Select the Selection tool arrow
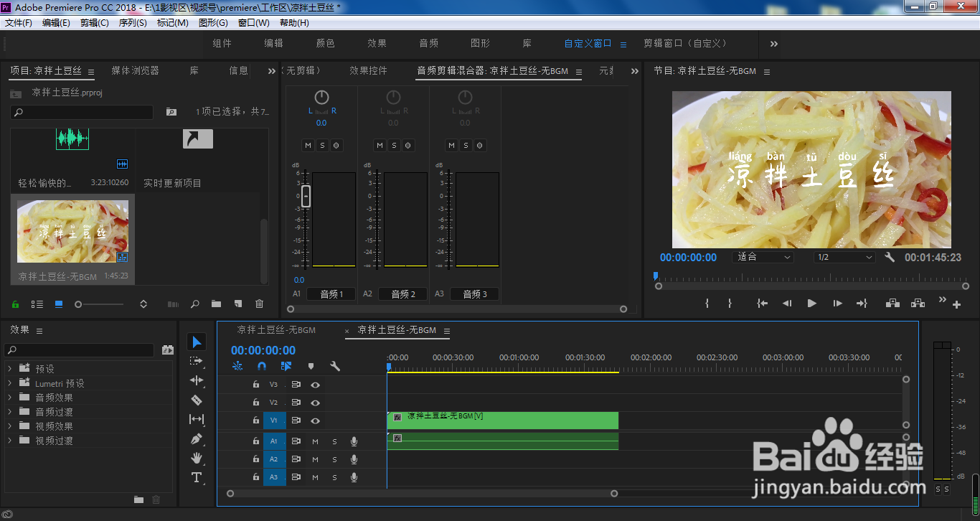980x521 pixels. 197,342
